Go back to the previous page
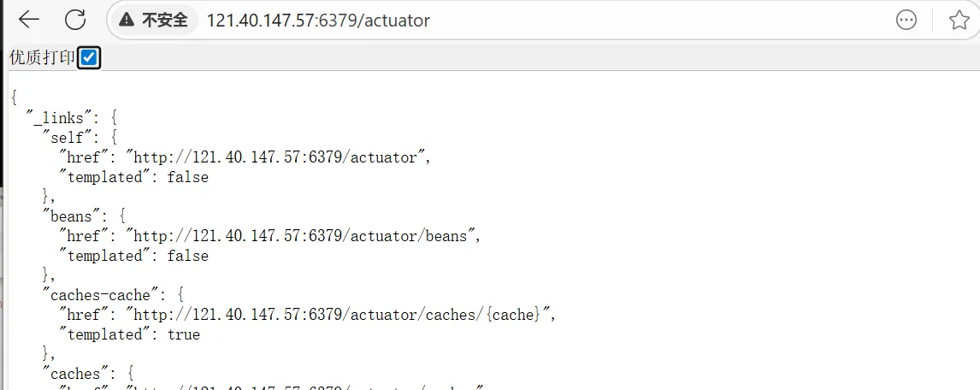 29,20
